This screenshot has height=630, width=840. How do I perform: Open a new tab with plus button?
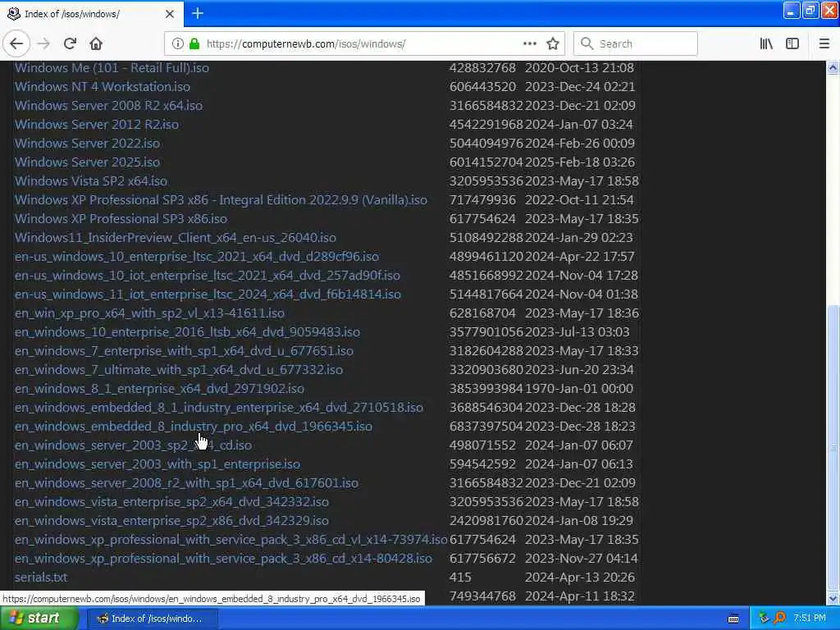coord(198,13)
